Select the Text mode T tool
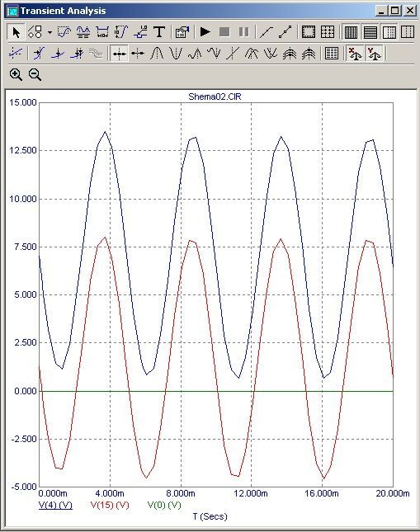The width and height of the screenshot is (420, 532). tap(159, 32)
